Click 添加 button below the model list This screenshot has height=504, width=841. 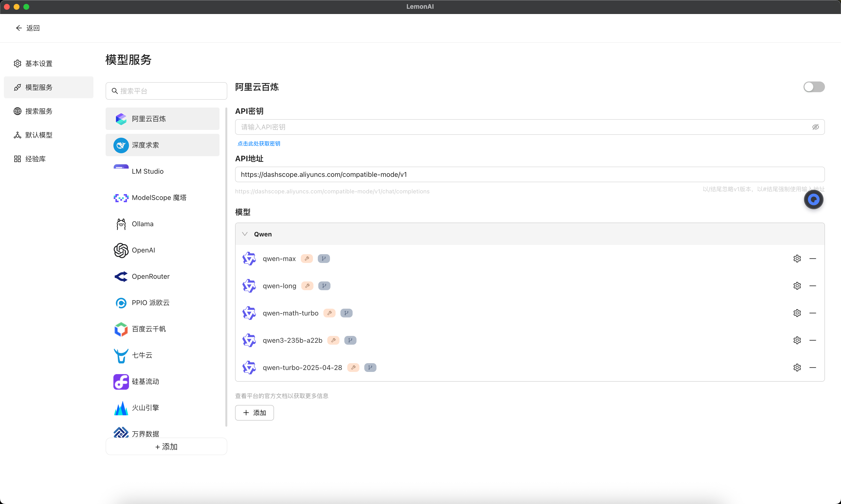254,413
